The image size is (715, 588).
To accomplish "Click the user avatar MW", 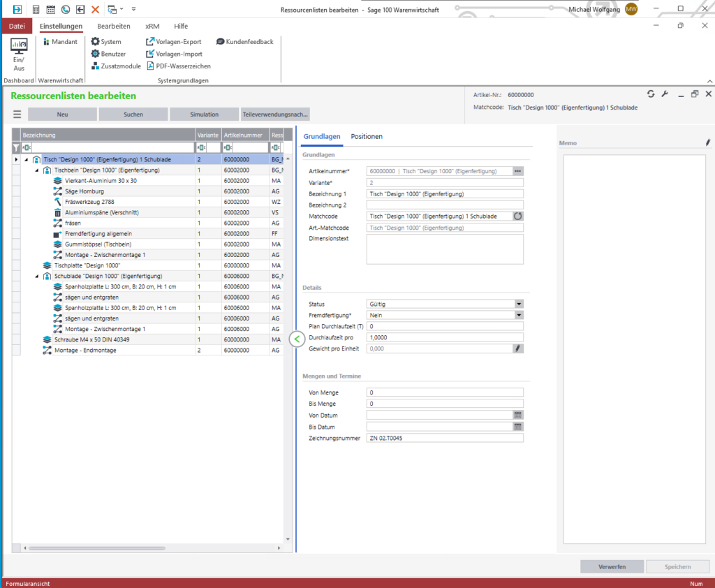I will [631, 9].
